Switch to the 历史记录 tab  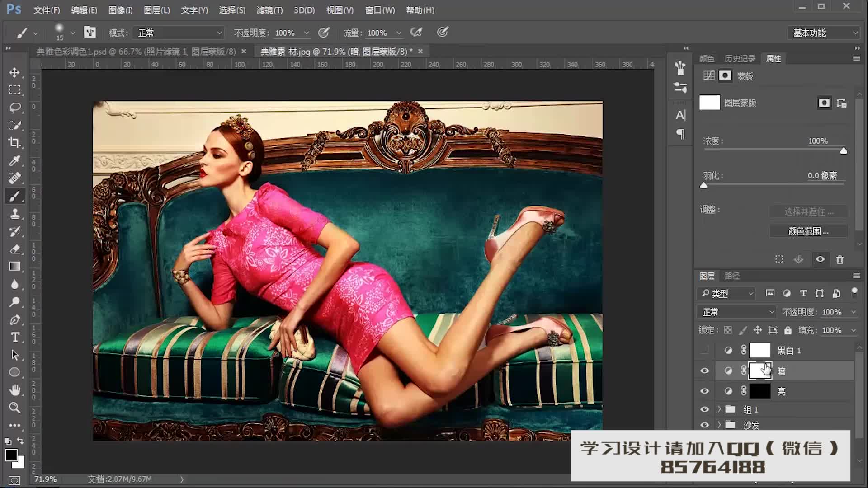740,58
